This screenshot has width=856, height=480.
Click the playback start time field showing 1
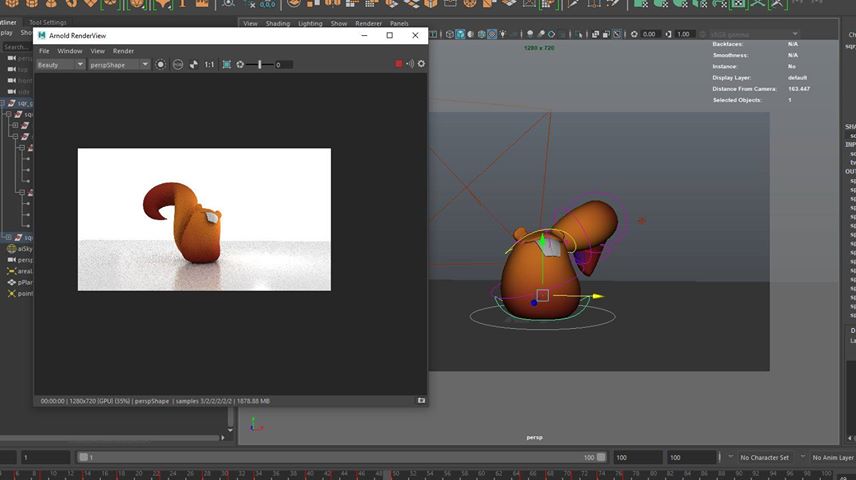45,457
